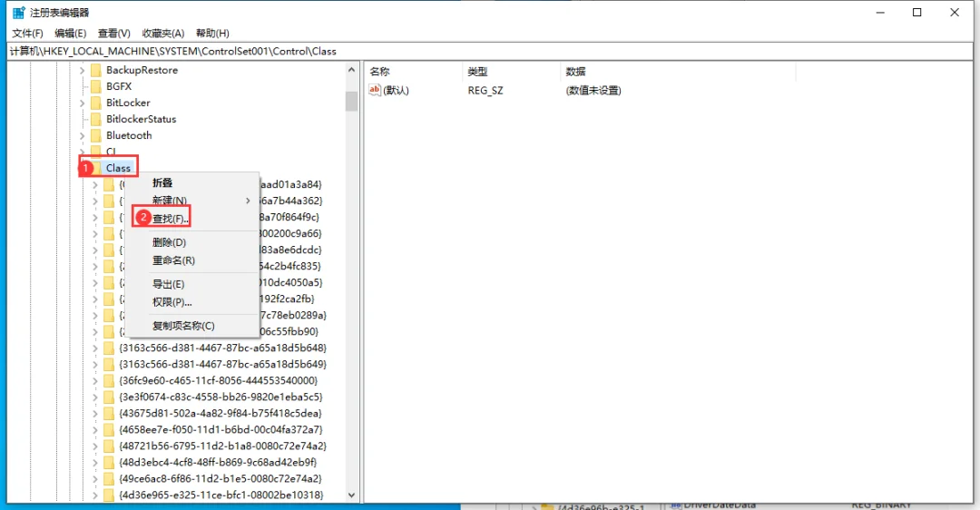The image size is (980, 510).
Task: Click folder icon of {4d36e965-e325-11ce-bfc1-08002be10318}
Action: [109, 495]
